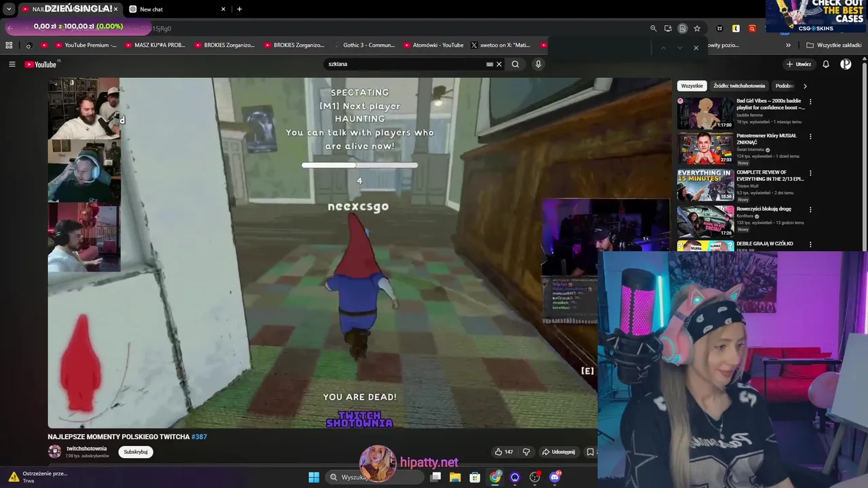Close the New chat browser tab
Screen dimensions: 868x488
(223, 9)
